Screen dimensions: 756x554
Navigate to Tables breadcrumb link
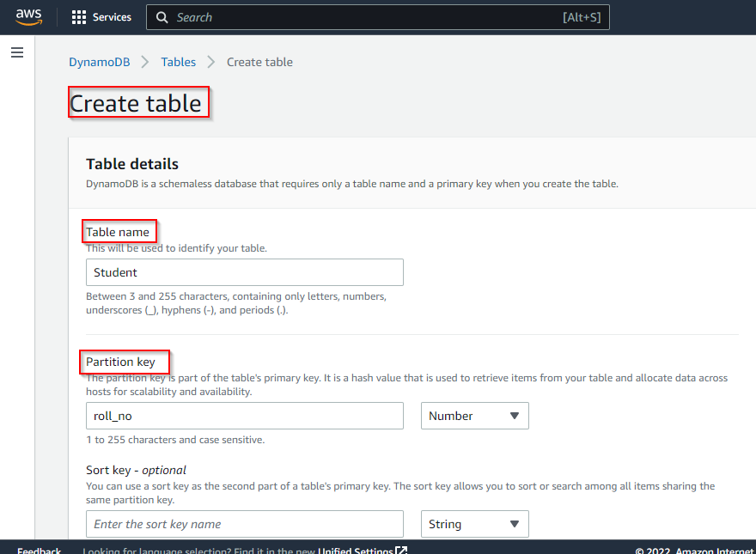pos(179,62)
